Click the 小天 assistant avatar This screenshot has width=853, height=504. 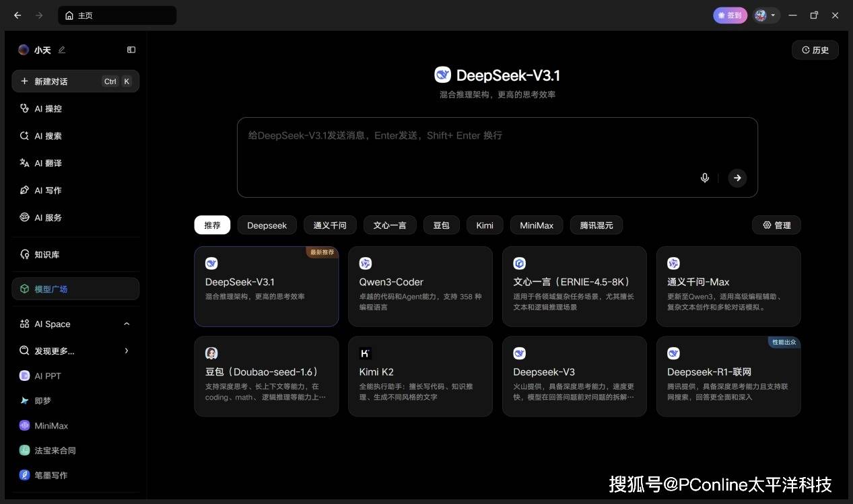click(x=24, y=50)
